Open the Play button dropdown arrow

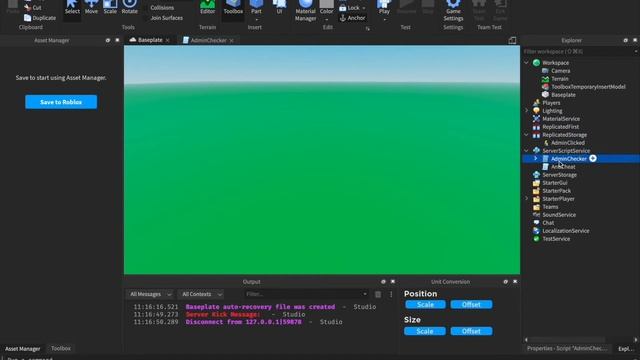pyautogui.click(x=384, y=19)
